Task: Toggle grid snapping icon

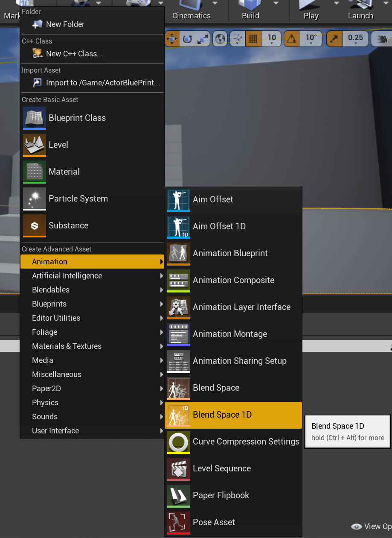Action: (253, 39)
